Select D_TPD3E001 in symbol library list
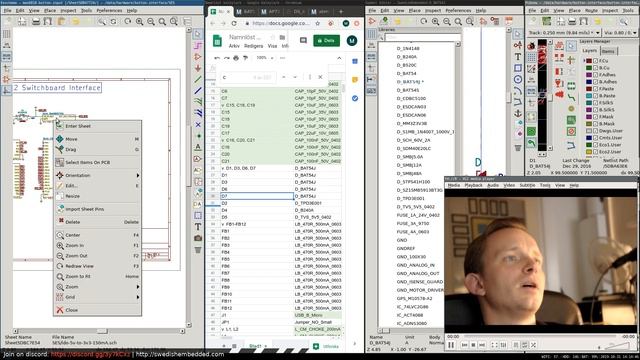Viewport: 640px width, 360px height. pos(410,198)
